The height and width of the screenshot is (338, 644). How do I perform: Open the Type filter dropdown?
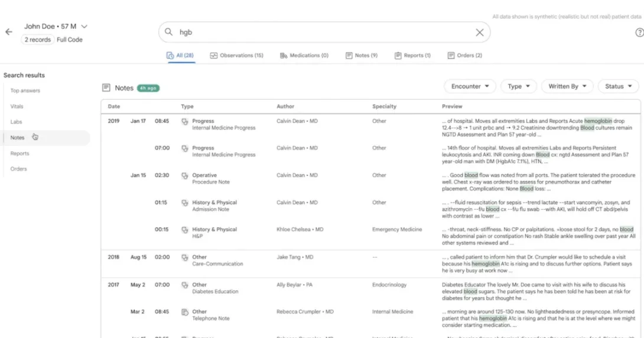point(518,86)
